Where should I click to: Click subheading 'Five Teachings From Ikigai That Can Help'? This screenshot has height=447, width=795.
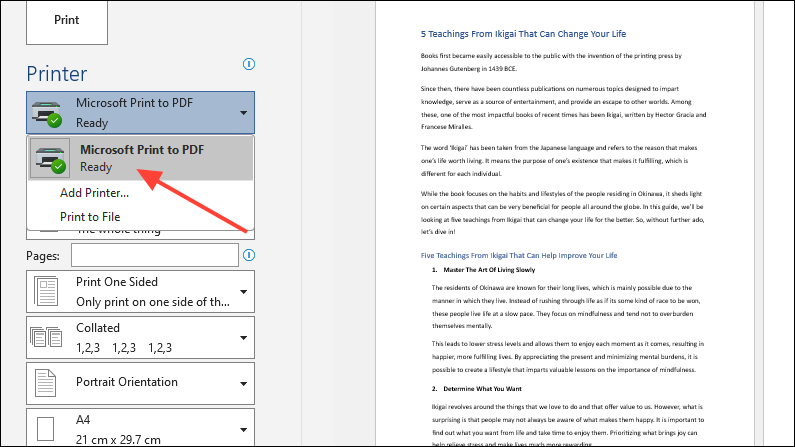[x=519, y=255]
